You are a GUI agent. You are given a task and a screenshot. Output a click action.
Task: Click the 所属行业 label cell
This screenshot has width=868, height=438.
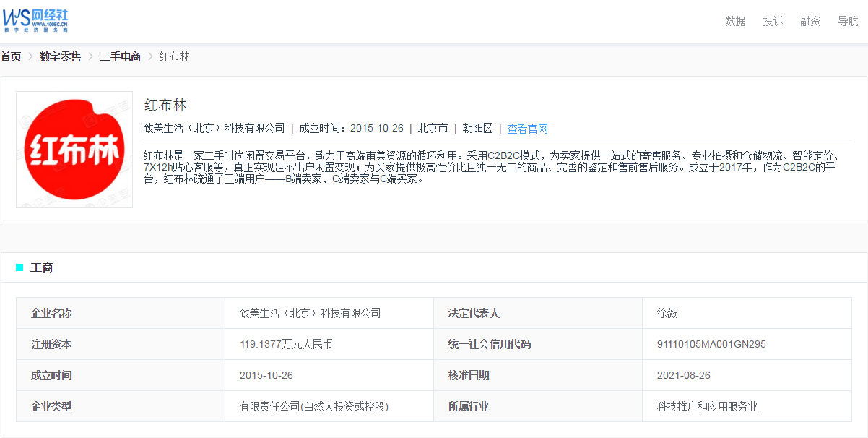click(x=538, y=406)
